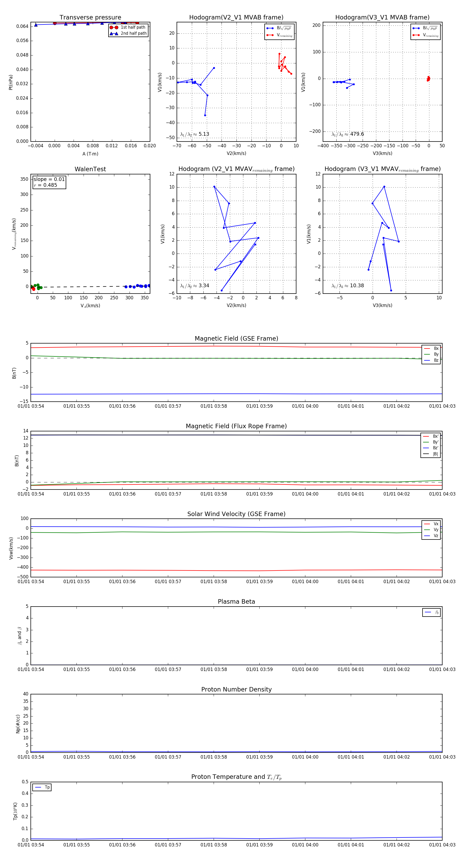Click the λ1/λ3 ≈ 10.38 annotation
The height and width of the screenshot is (868, 473).
pyautogui.click(x=348, y=286)
